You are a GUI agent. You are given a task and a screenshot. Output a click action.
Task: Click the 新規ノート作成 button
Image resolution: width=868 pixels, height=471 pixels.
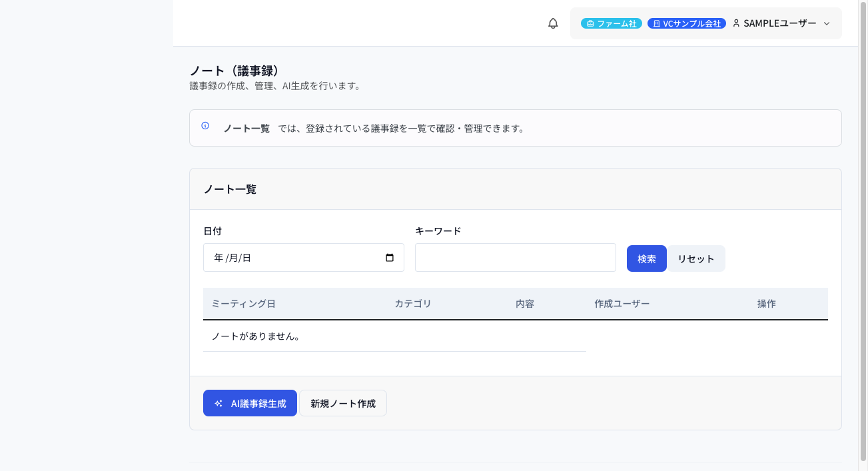(x=342, y=402)
